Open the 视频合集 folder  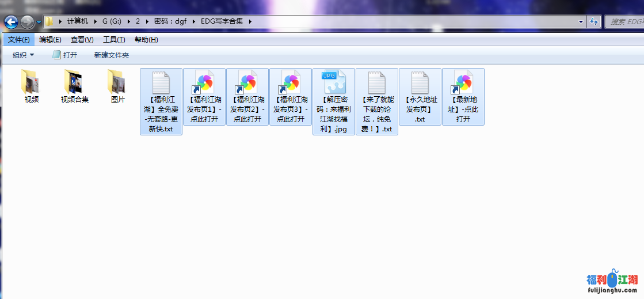coord(74,82)
